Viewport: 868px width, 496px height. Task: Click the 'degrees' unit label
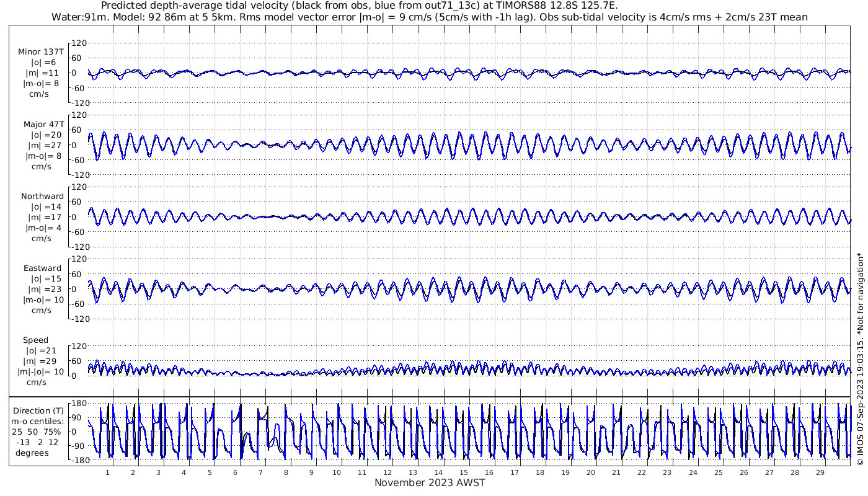[32, 453]
